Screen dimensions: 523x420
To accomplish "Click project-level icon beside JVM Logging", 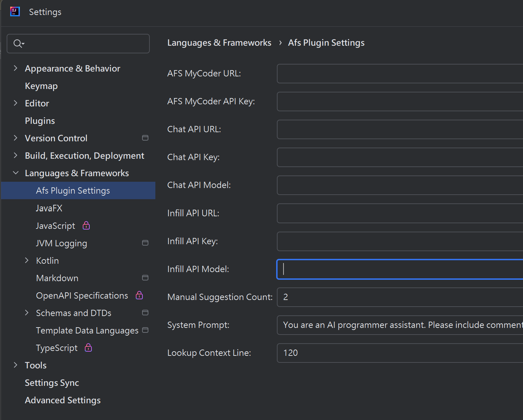I will (145, 243).
